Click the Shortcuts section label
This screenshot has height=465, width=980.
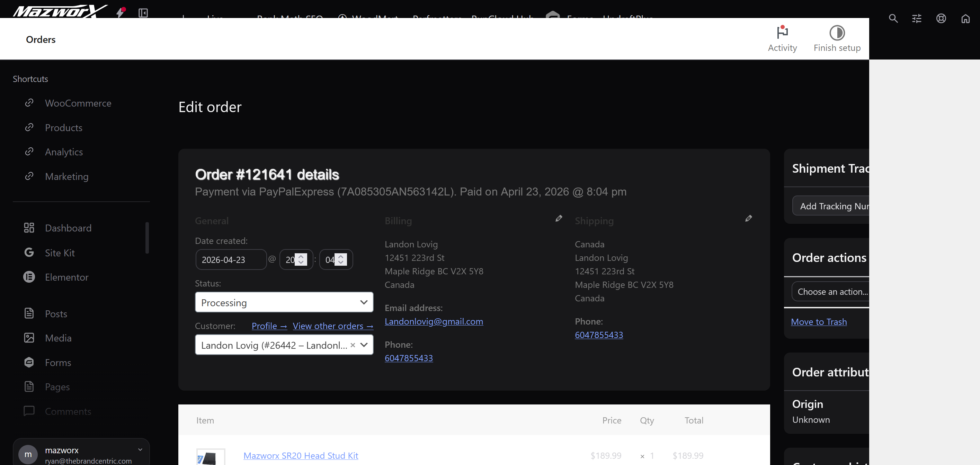point(30,79)
